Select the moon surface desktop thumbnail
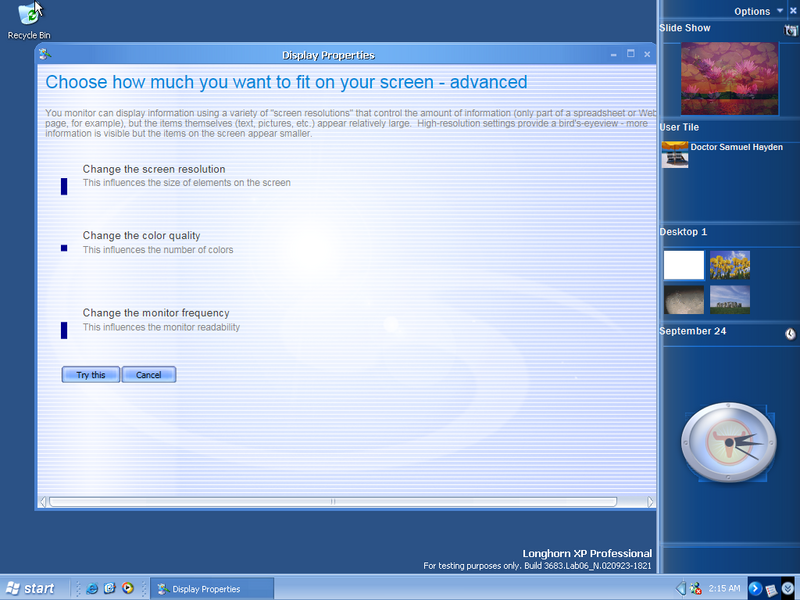 684,299
